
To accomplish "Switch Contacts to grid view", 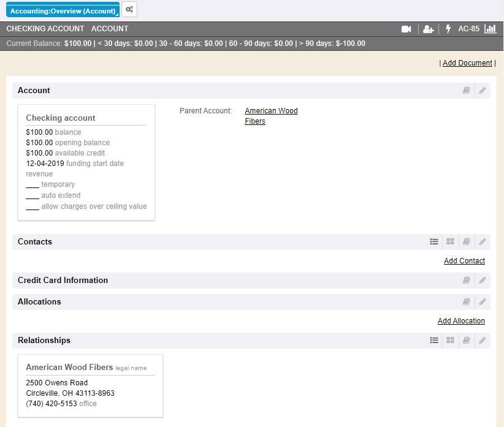I will click(450, 242).
